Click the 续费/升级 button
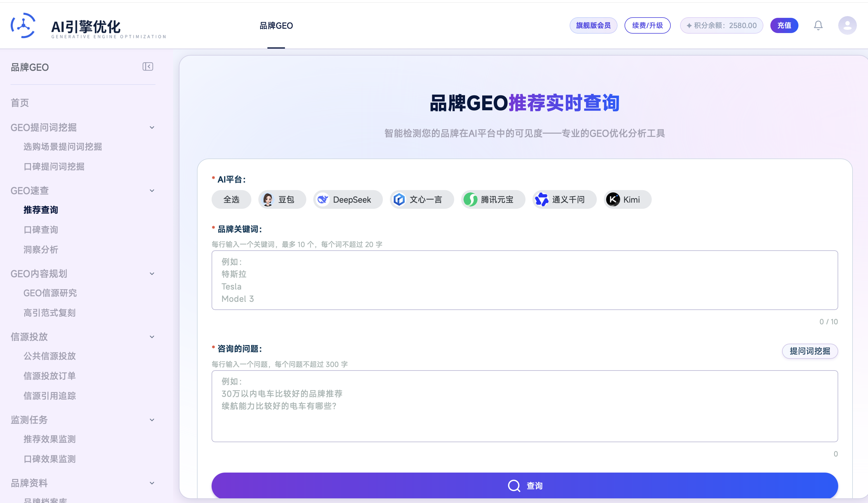 [647, 25]
